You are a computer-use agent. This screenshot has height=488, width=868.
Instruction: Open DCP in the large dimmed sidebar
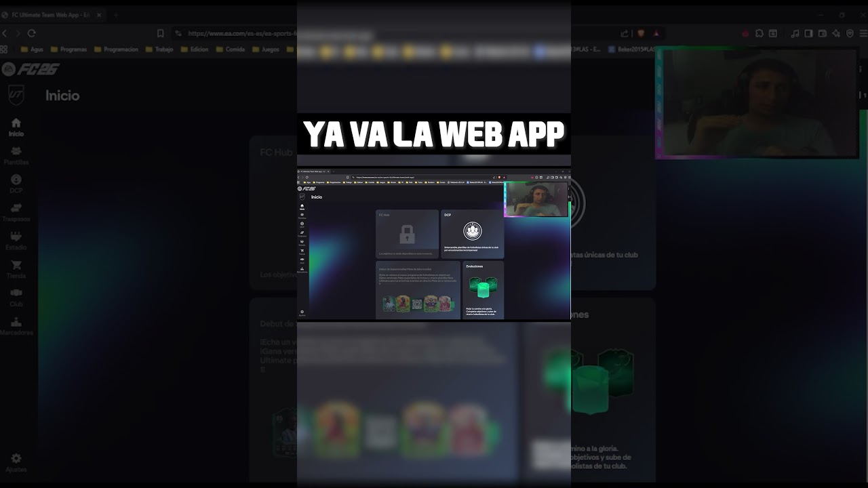pos(16,184)
